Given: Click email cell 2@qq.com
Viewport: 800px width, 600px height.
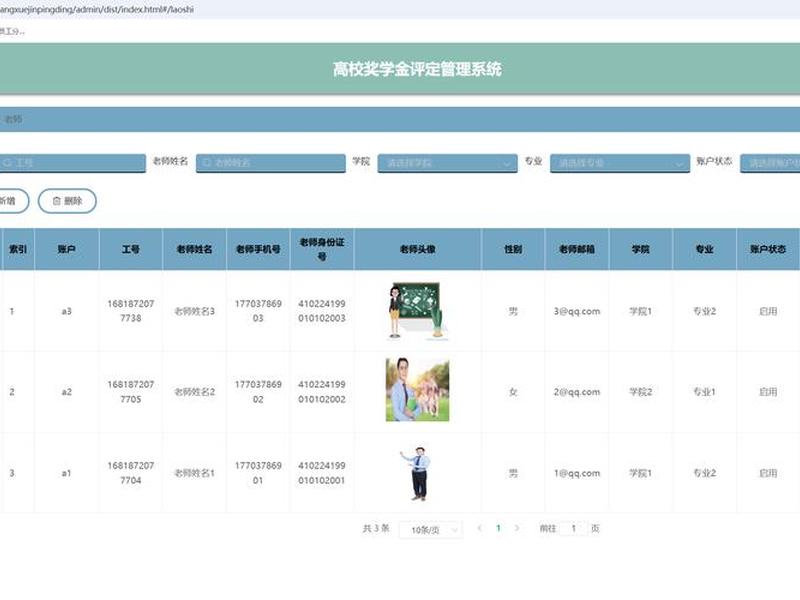Looking at the screenshot, I should (x=577, y=392).
